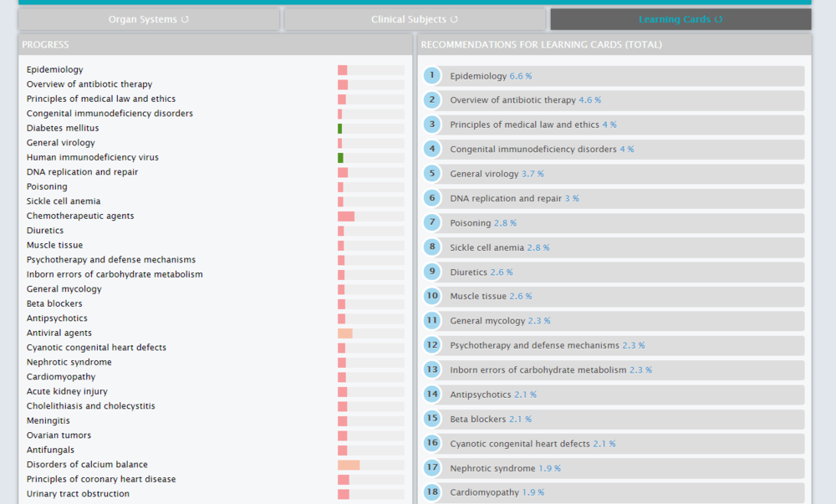Viewport: 836px width, 504px height.
Task: Open the Clinical Subjects tab
Action: click(x=415, y=19)
